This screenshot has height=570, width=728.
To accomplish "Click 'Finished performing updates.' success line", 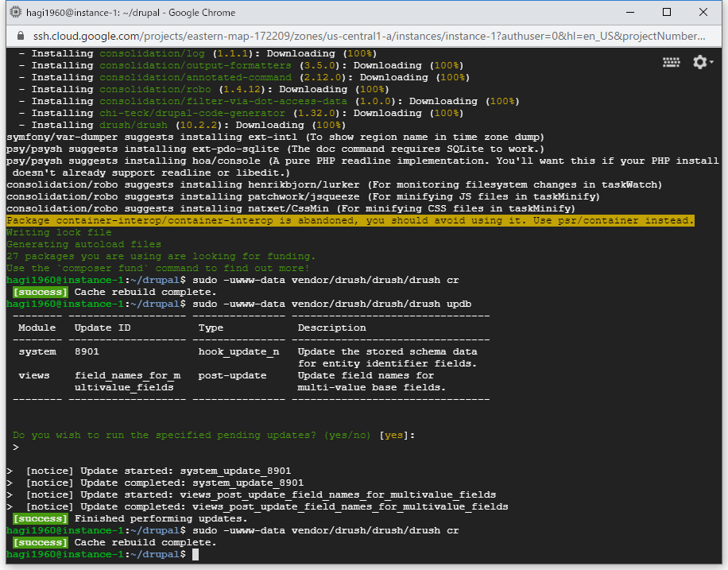I will [130, 518].
